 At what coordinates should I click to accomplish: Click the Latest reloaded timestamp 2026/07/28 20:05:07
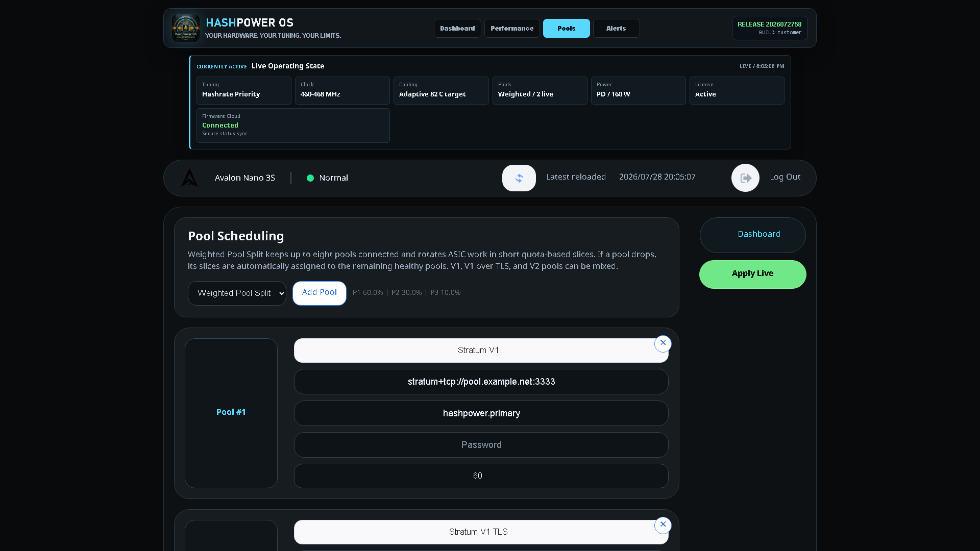pos(657,177)
